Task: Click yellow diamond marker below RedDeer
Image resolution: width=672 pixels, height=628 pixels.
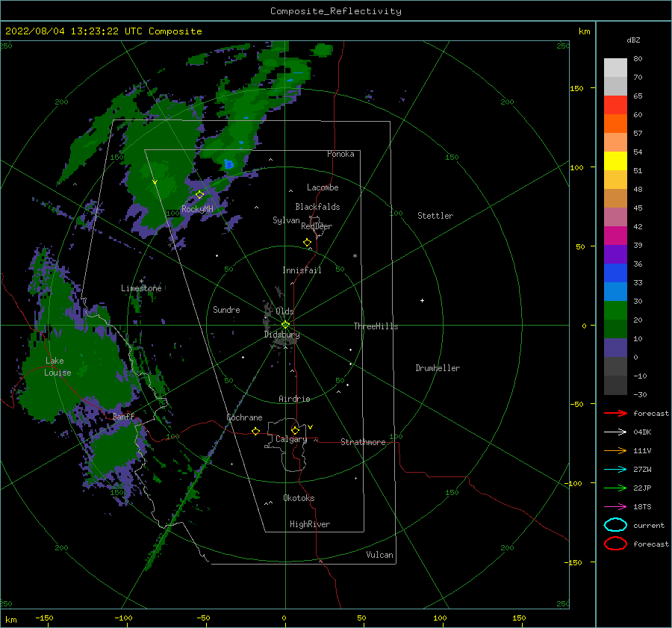Action: pyautogui.click(x=307, y=243)
